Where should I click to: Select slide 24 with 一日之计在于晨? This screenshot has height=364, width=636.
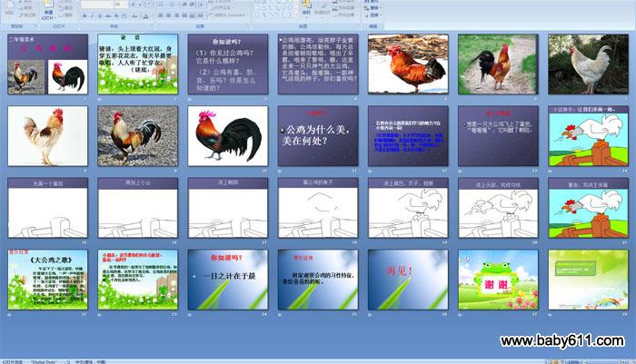pyautogui.click(x=227, y=280)
